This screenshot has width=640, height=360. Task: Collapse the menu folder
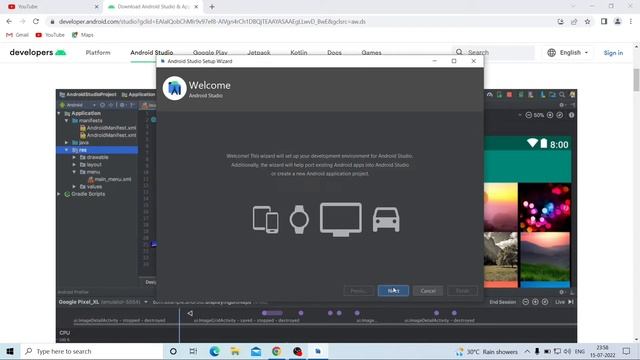tap(74, 172)
